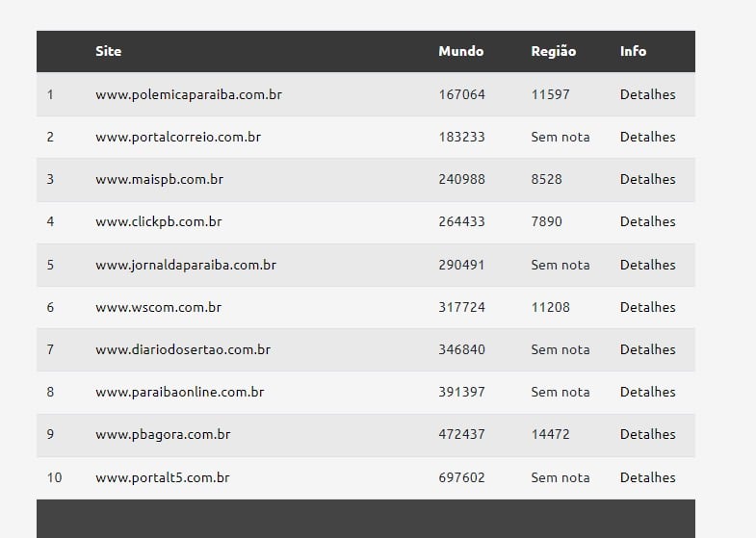Open Detalhes for www.paraibaonline.com.br

[647, 392]
